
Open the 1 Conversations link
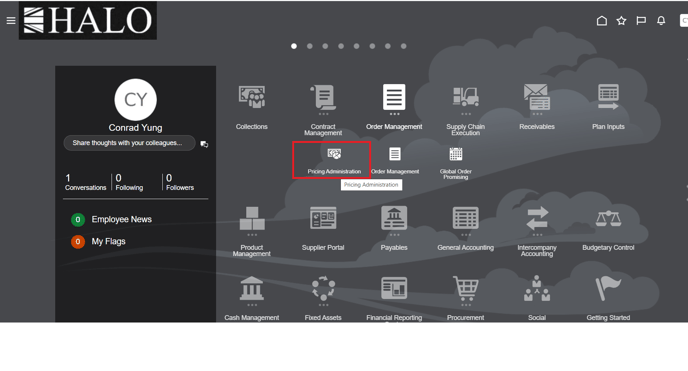pyautogui.click(x=86, y=182)
